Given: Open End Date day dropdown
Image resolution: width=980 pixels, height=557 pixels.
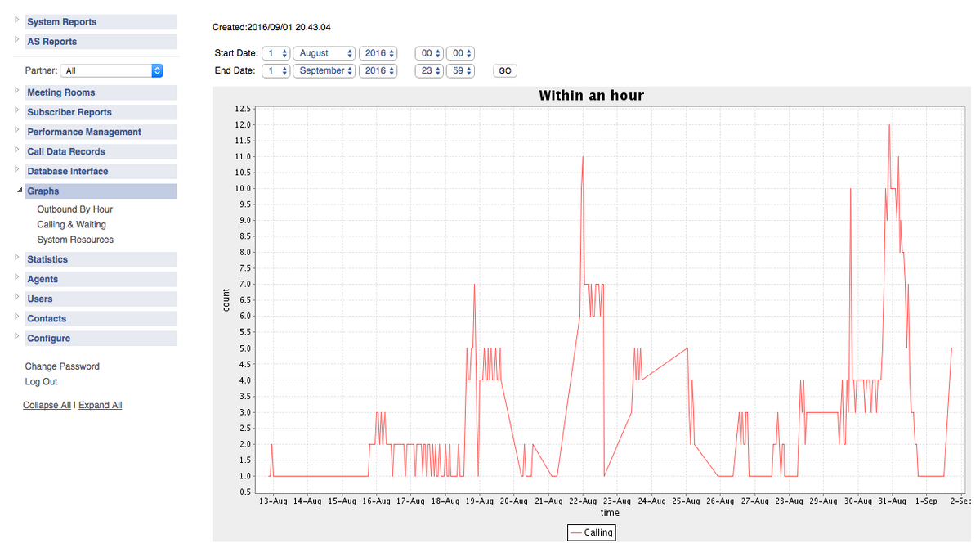Looking at the screenshot, I should tap(275, 70).
